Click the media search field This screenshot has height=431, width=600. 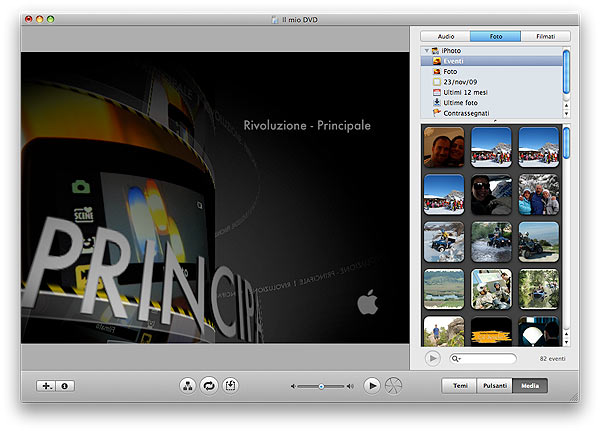tap(483, 359)
